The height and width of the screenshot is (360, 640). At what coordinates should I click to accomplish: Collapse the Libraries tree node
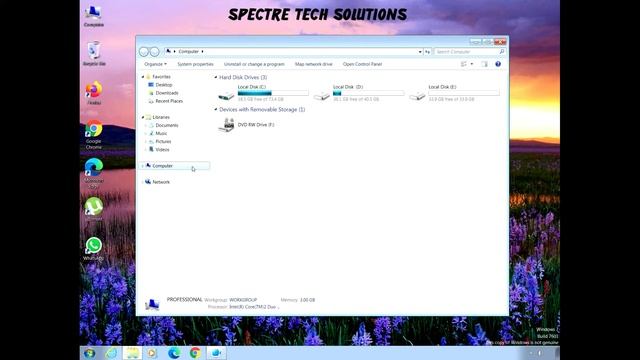click(143, 117)
